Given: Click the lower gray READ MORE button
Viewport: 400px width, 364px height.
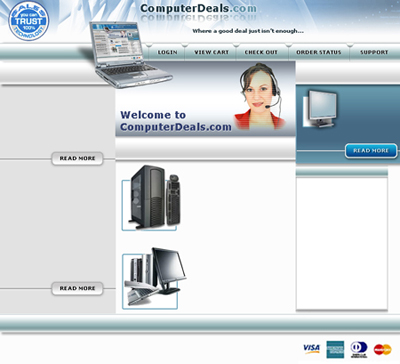Looking at the screenshot, I should click(77, 288).
